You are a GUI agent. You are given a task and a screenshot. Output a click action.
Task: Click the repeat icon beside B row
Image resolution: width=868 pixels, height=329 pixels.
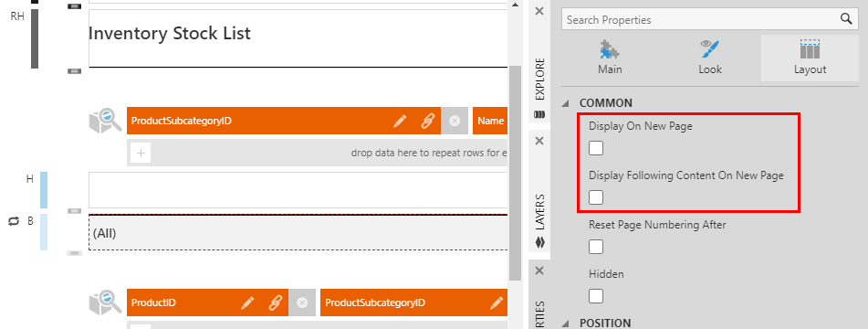click(14, 221)
